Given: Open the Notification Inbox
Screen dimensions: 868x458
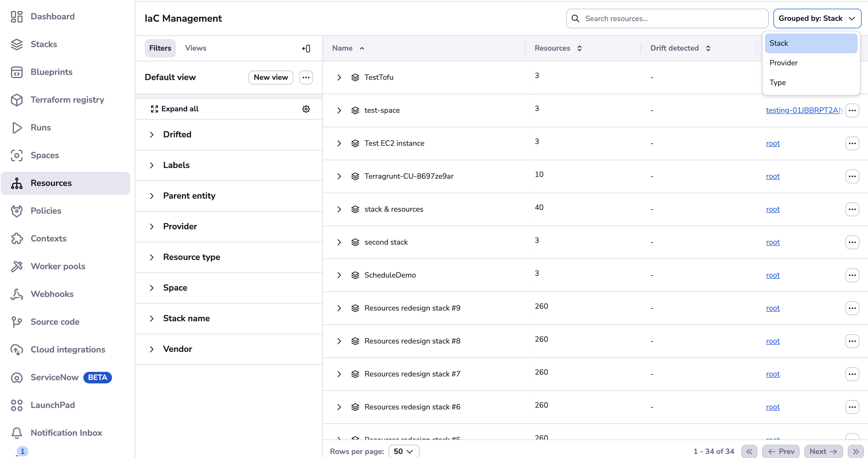Looking at the screenshot, I should [x=66, y=432].
